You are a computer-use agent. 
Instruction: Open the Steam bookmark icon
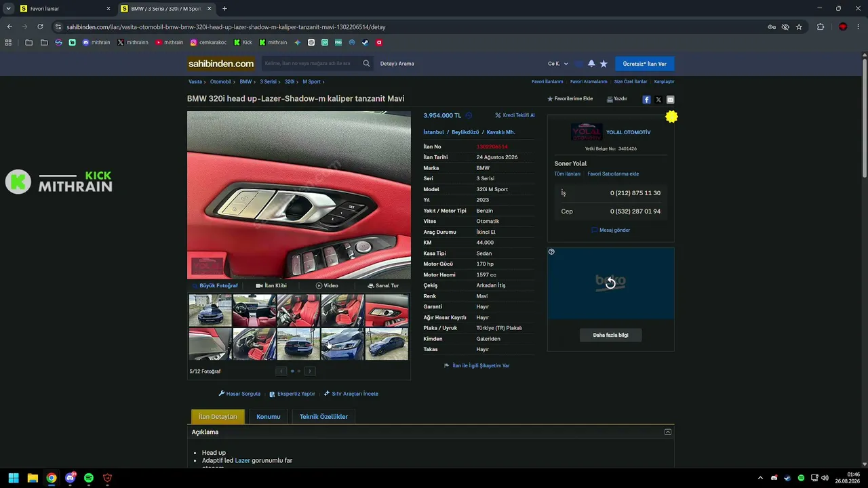[x=365, y=43]
